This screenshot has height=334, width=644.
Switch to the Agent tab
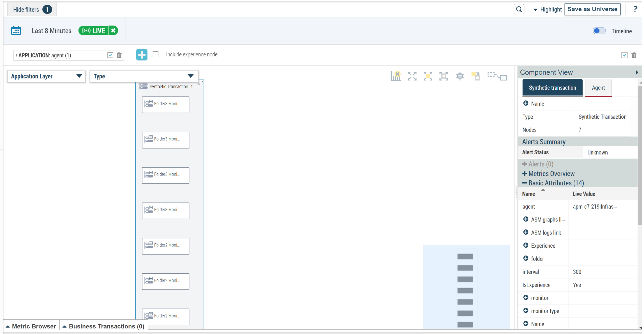click(x=598, y=88)
